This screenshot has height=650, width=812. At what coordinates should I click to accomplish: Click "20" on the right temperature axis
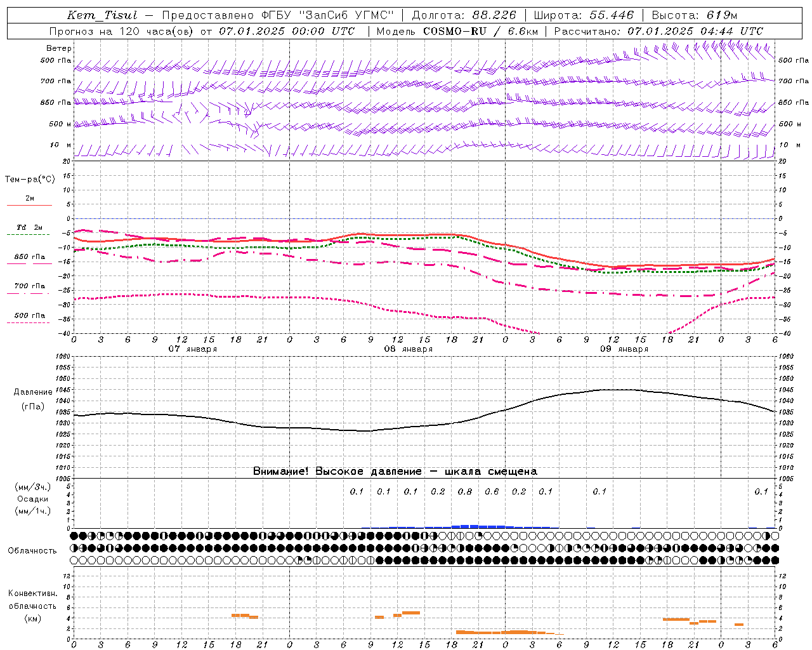(782, 161)
